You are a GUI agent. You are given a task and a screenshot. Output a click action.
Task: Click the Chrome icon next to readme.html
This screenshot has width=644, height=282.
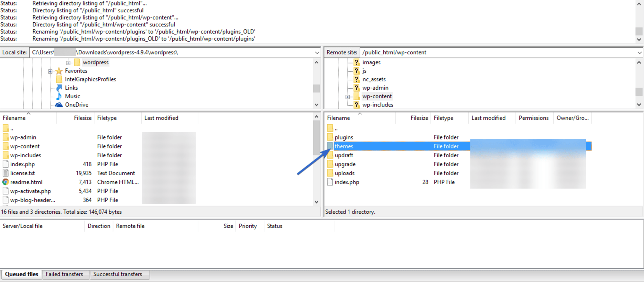coord(6,182)
